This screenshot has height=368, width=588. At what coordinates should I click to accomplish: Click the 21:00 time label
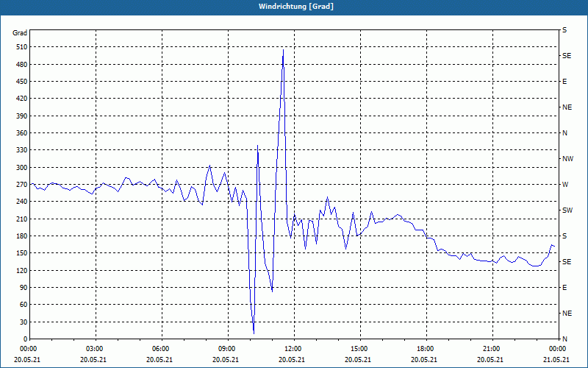[491, 349]
